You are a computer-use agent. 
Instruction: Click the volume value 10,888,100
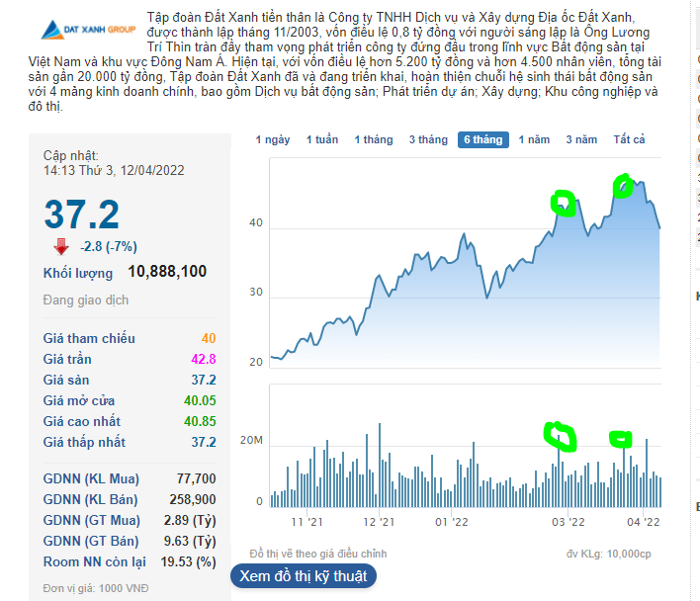click(167, 271)
